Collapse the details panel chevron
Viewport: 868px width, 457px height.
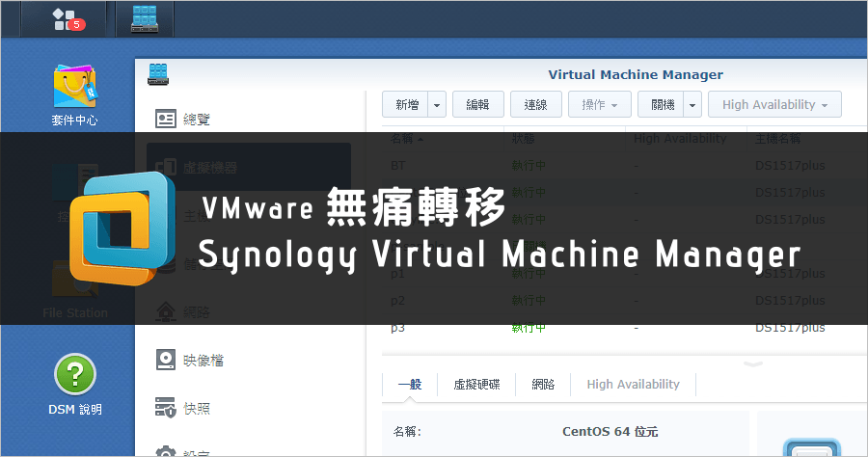tap(753, 364)
